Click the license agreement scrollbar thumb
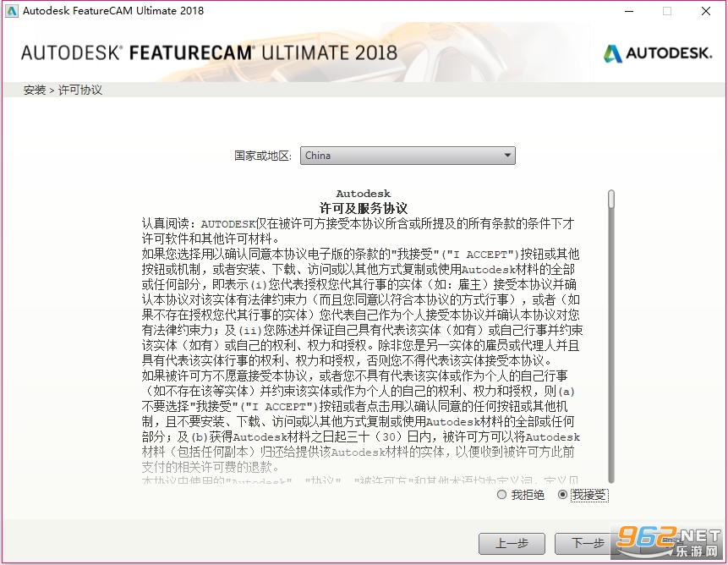This screenshot has height=565, width=728. [611, 199]
